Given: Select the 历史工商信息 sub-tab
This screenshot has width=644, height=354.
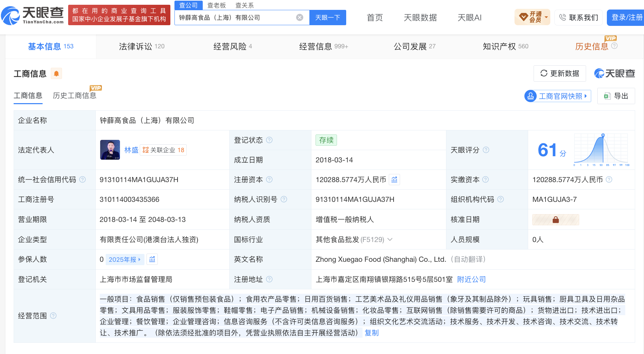Looking at the screenshot, I should click(75, 95).
